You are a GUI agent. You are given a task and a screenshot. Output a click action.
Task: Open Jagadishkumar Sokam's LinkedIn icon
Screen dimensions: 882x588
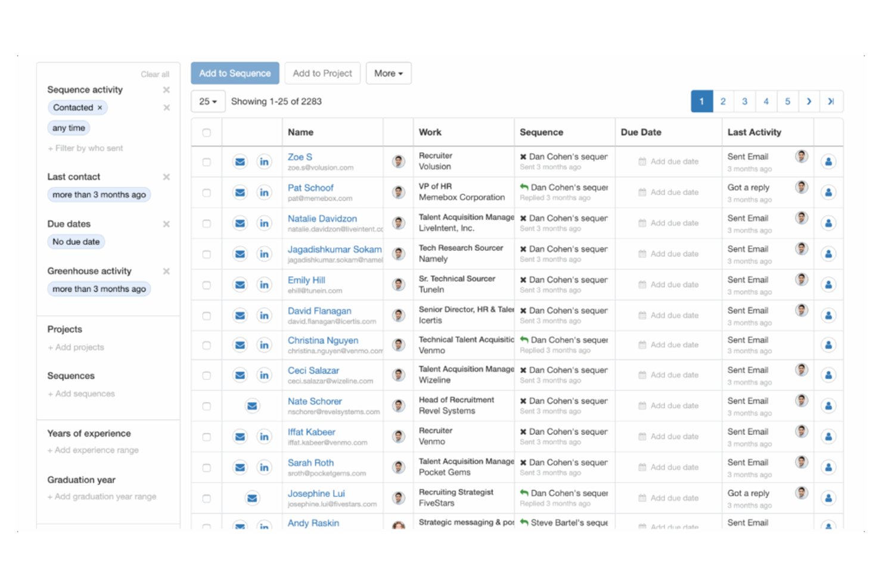point(264,254)
